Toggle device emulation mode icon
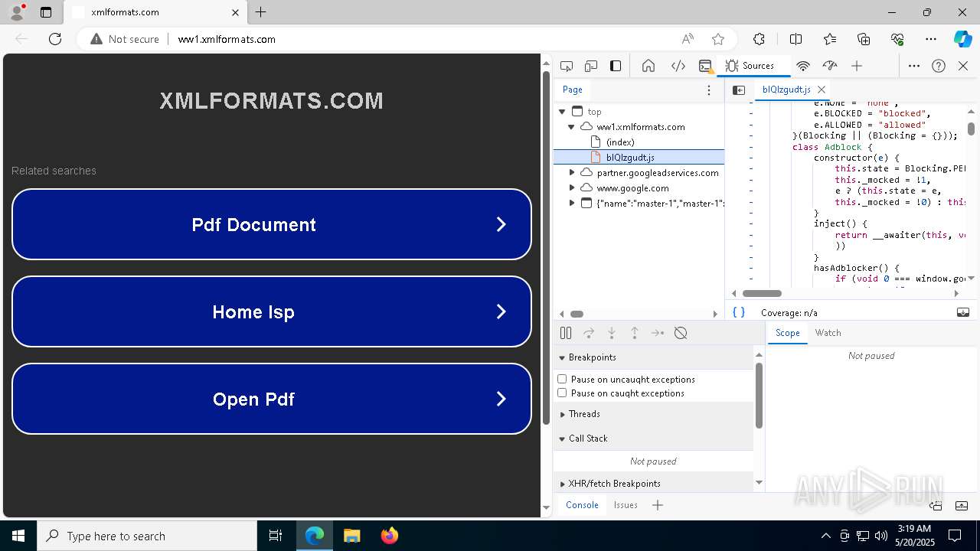Viewport: 980px width, 551px height. pos(591,66)
